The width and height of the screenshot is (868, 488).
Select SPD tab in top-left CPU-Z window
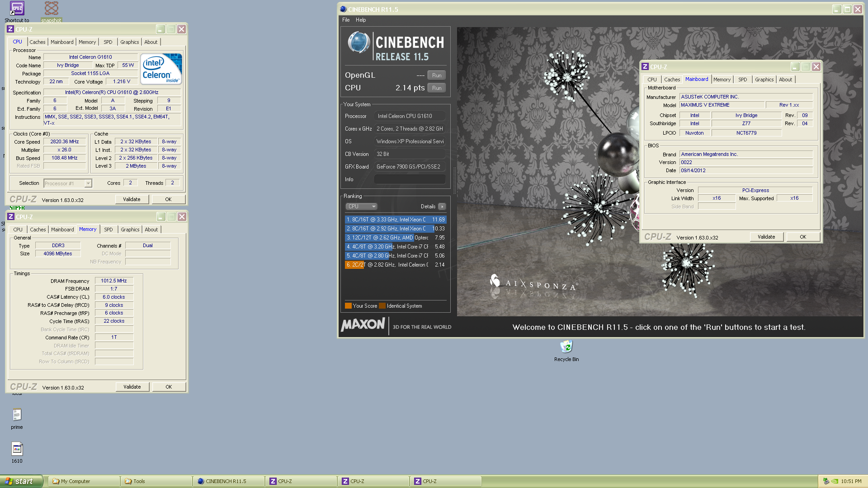108,42
